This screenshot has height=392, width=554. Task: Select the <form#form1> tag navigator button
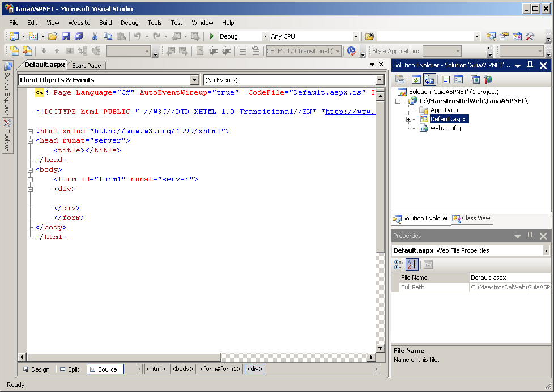pos(220,369)
